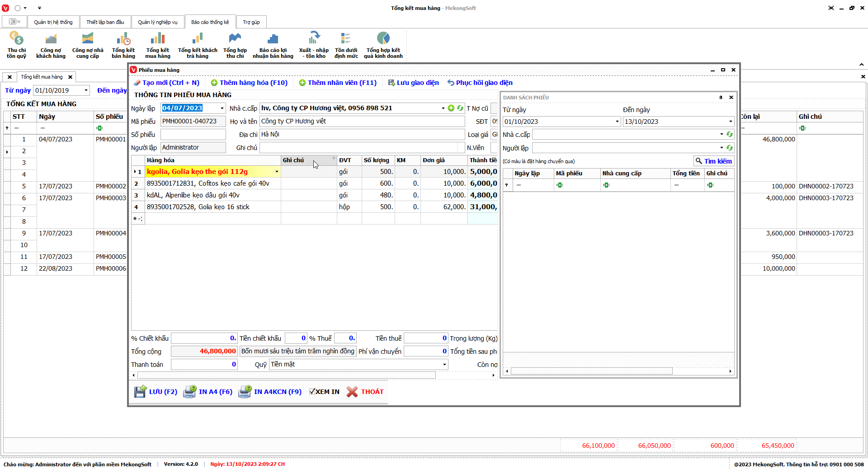This screenshot has width=868, height=469.
Task: Click Tạo mới (Ctrl + N)
Action: click(166, 83)
